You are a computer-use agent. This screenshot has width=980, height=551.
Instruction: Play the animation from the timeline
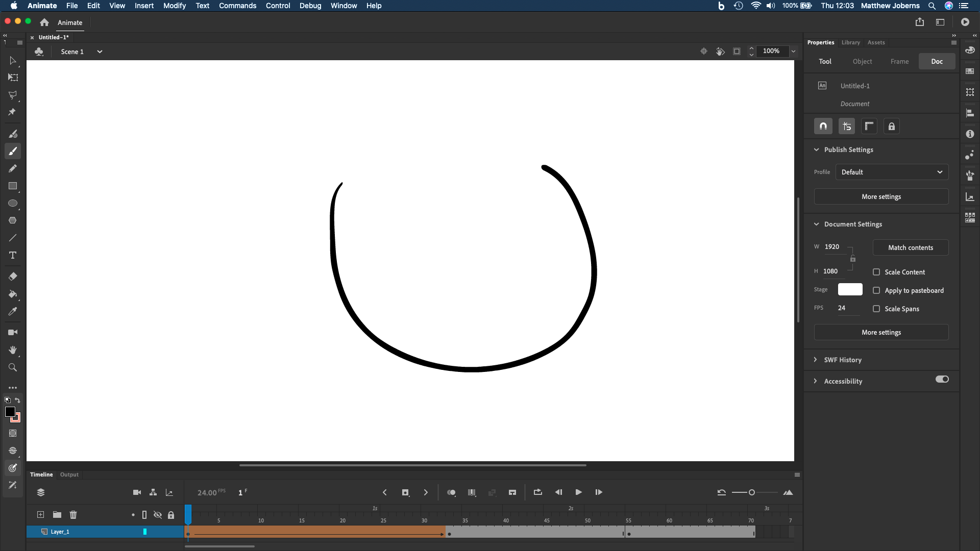(x=578, y=492)
